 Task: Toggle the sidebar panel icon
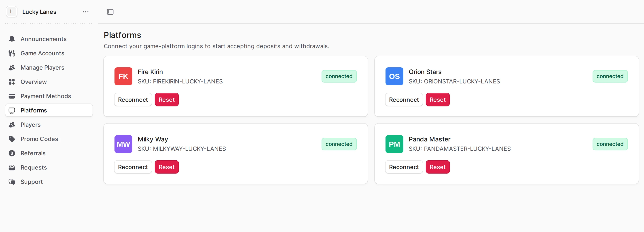(110, 12)
